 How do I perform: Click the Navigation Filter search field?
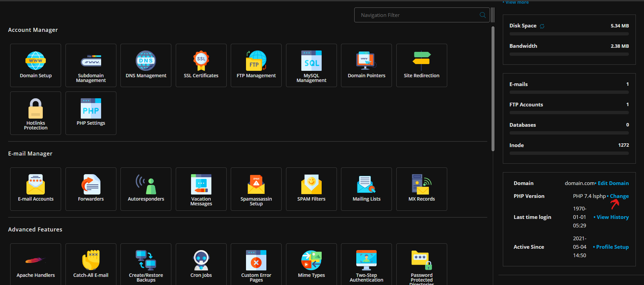point(422,15)
